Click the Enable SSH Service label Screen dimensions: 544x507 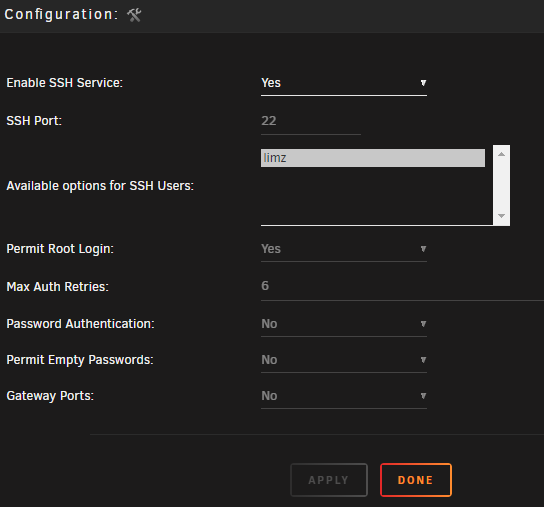pos(65,83)
